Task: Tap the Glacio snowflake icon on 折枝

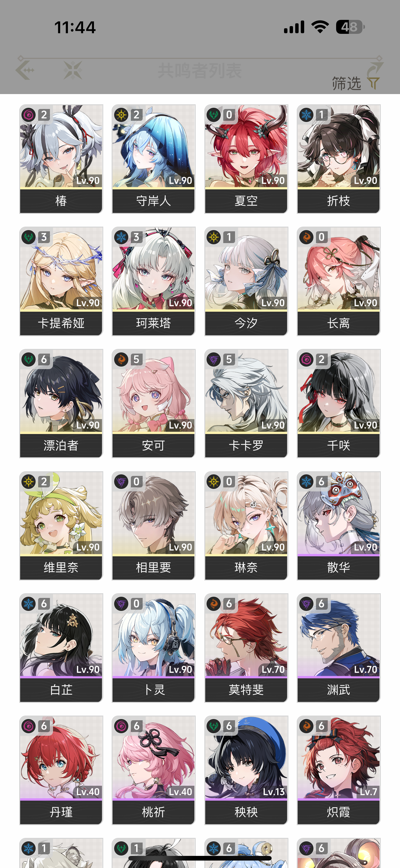Action: tap(306, 115)
